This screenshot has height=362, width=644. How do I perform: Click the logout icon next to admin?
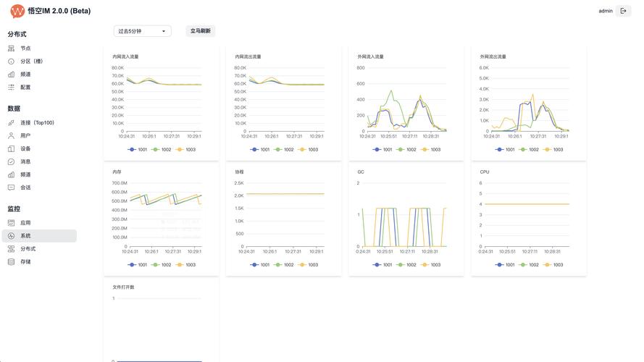[623, 11]
